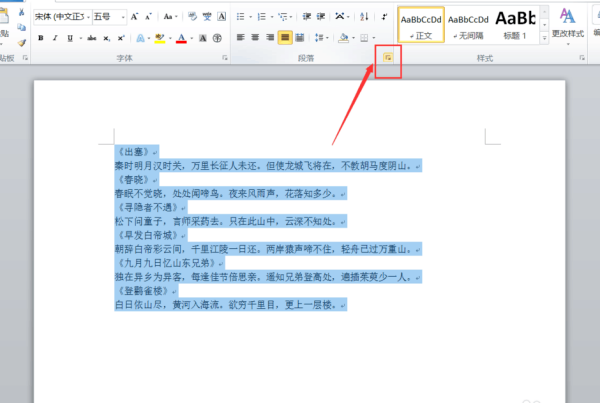Screen dimensions: 600x403
Task: Click the grow font size icon
Action: [136, 17]
